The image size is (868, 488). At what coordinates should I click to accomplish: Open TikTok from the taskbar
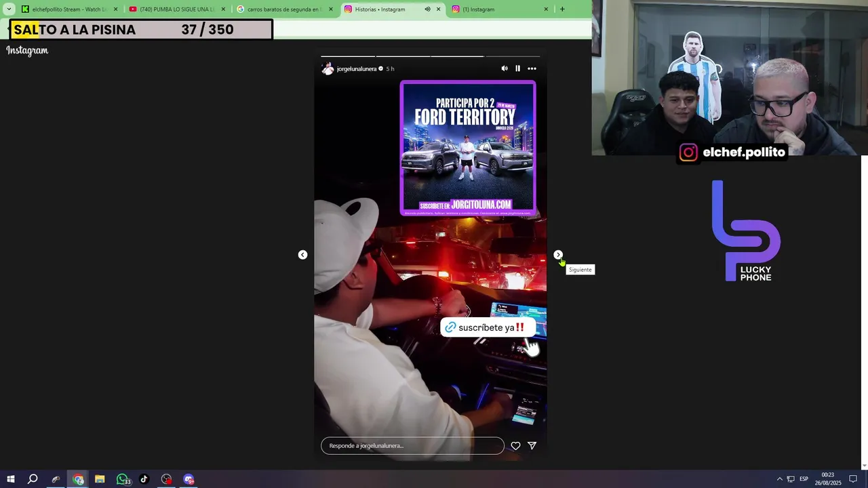point(144,479)
